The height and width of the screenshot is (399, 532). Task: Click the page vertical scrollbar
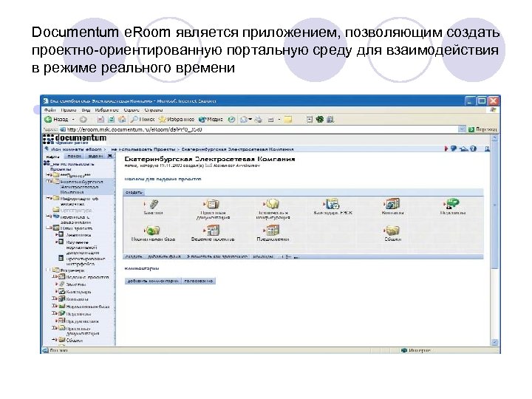(x=494, y=240)
